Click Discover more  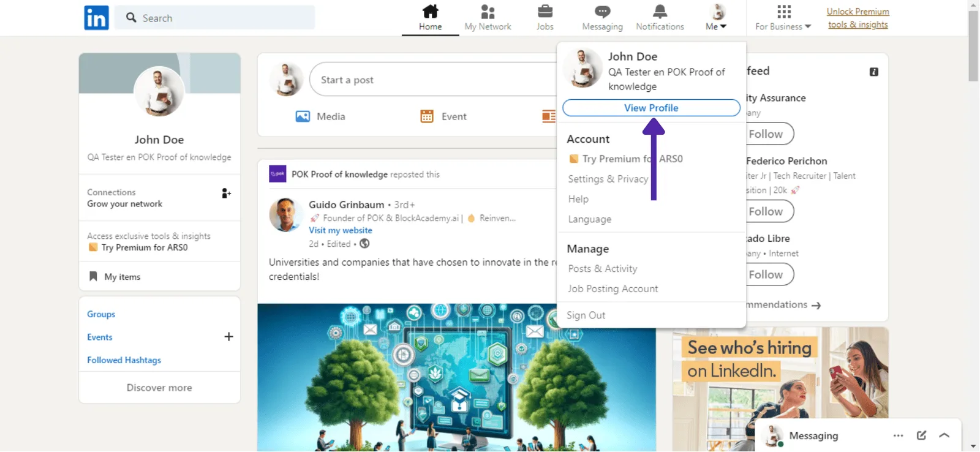(x=159, y=388)
